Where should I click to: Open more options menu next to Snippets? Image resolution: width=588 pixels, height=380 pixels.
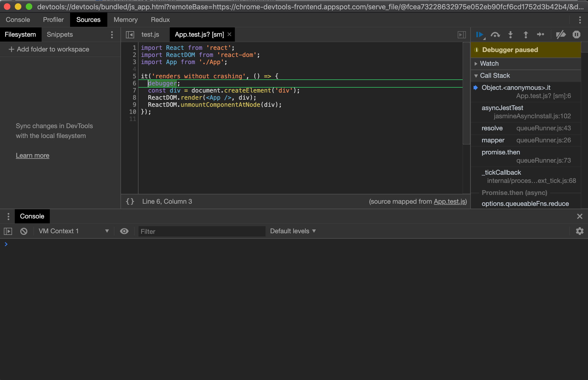(112, 35)
